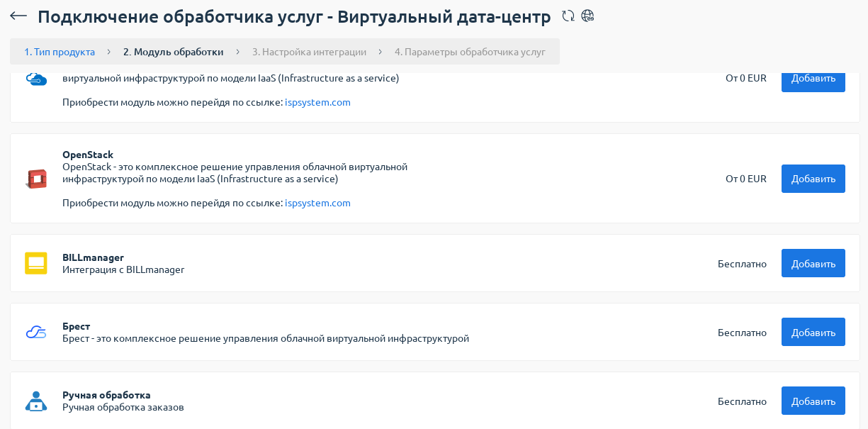Click the Ручная обработка module title
Screen dimensions: 868x429
[106, 395]
